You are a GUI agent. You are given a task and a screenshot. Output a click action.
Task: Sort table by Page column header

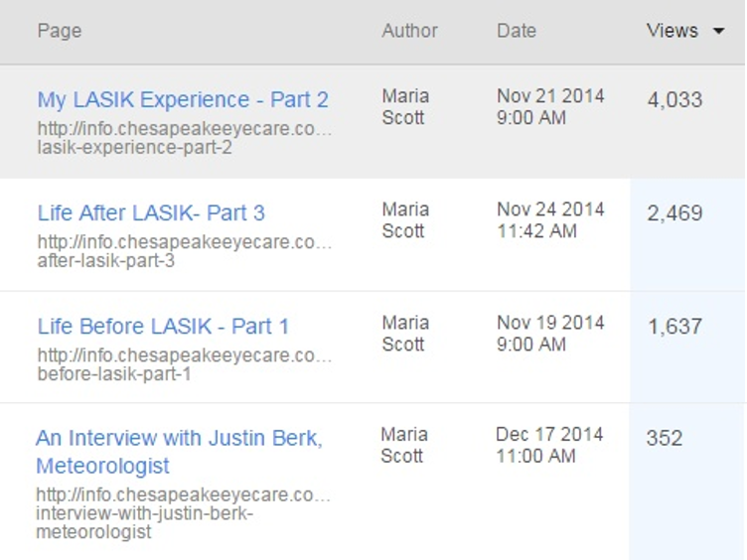click(x=60, y=31)
